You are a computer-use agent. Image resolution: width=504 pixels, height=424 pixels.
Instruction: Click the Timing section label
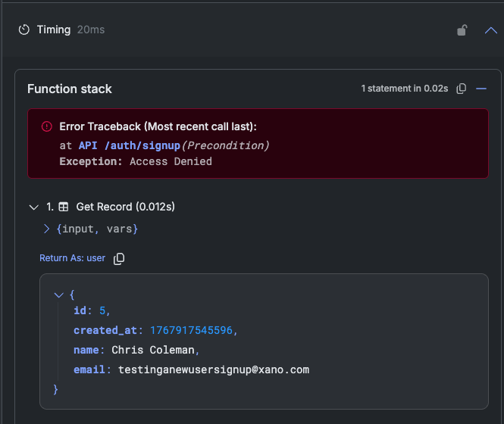click(53, 30)
